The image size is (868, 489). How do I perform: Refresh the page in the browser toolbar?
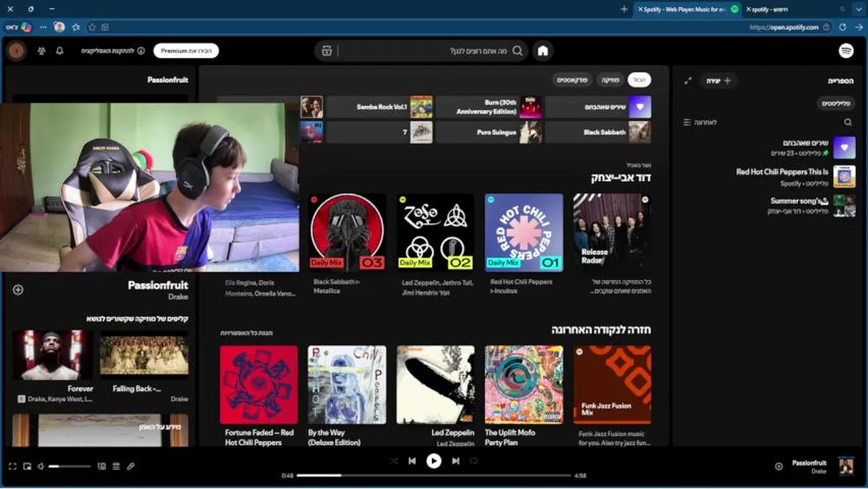[842, 27]
